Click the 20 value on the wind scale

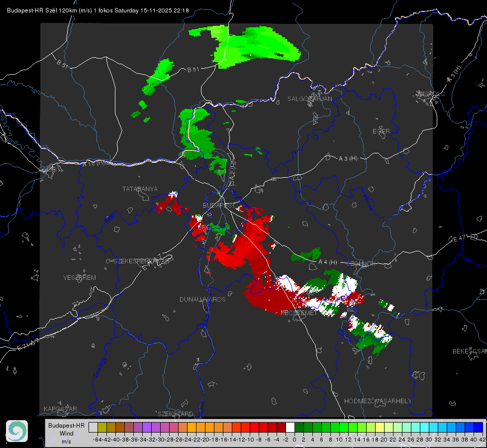click(384, 440)
